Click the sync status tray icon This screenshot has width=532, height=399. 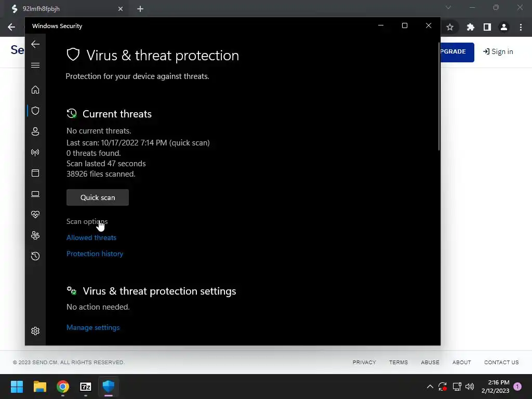(x=443, y=387)
